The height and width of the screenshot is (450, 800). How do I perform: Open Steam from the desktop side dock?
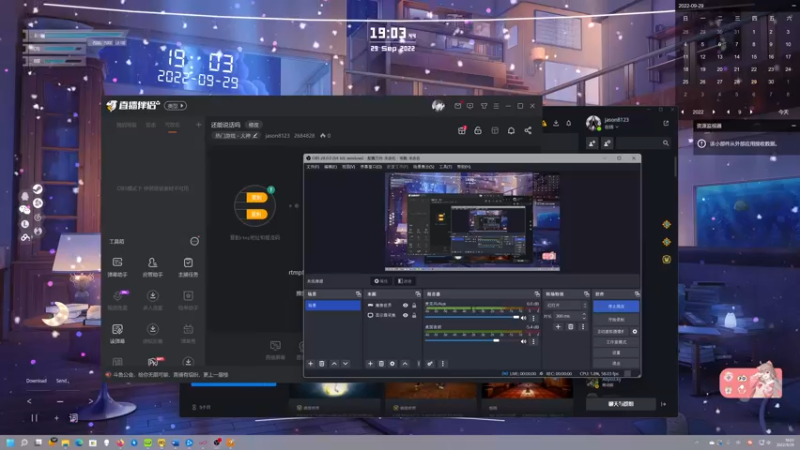38,189
